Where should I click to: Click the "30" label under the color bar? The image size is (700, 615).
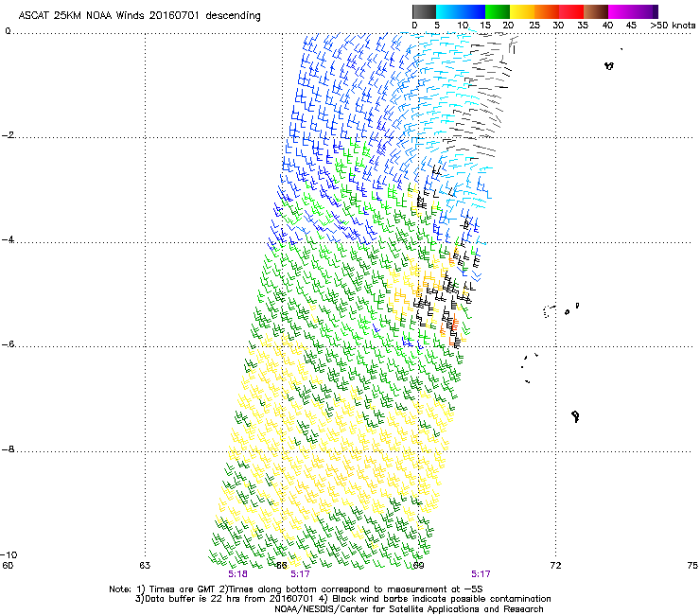pos(558,26)
